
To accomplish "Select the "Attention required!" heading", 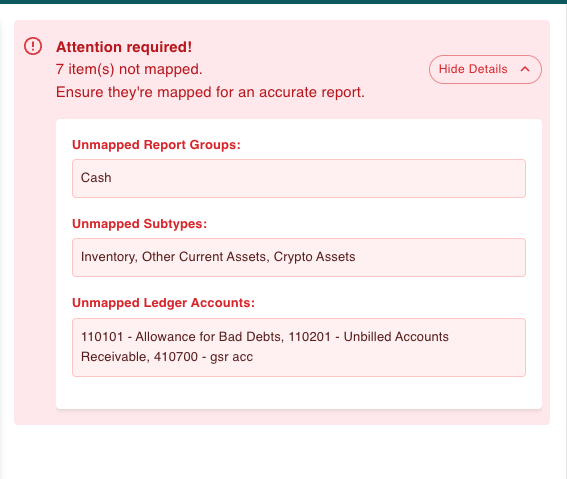I will [124, 47].
